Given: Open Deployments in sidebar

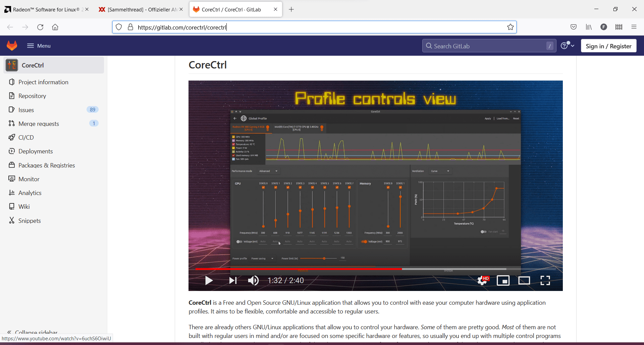Looking at the screenshot, I should 36,151.
